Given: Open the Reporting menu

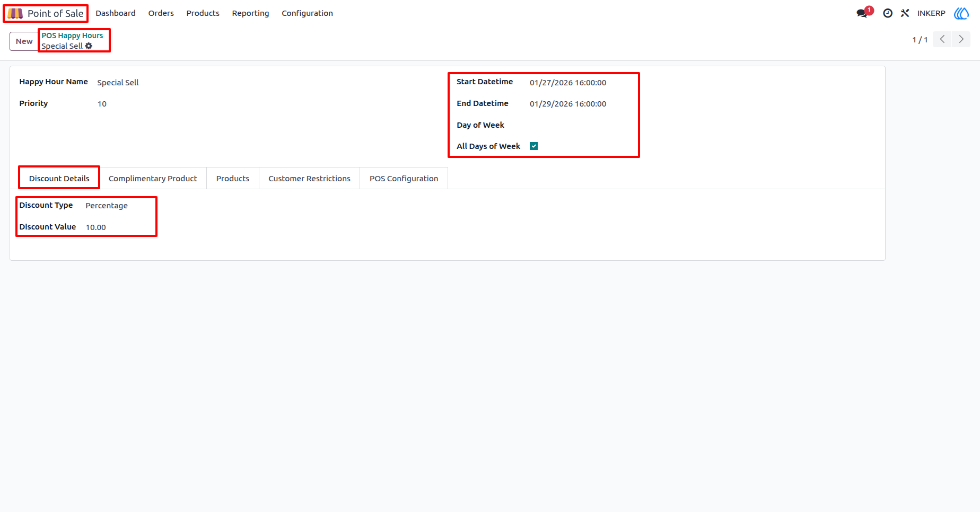Looking at the screenshot, I should pos(250,13).
